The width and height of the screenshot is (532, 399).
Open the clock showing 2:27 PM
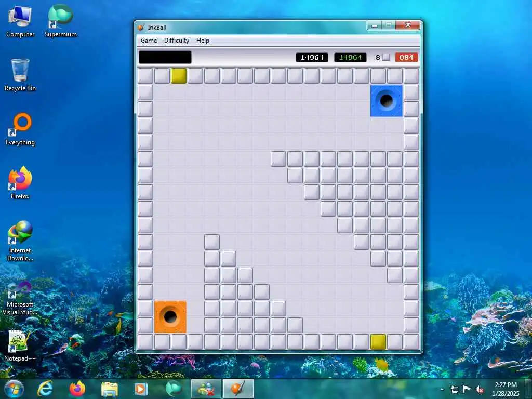(506, 389)
